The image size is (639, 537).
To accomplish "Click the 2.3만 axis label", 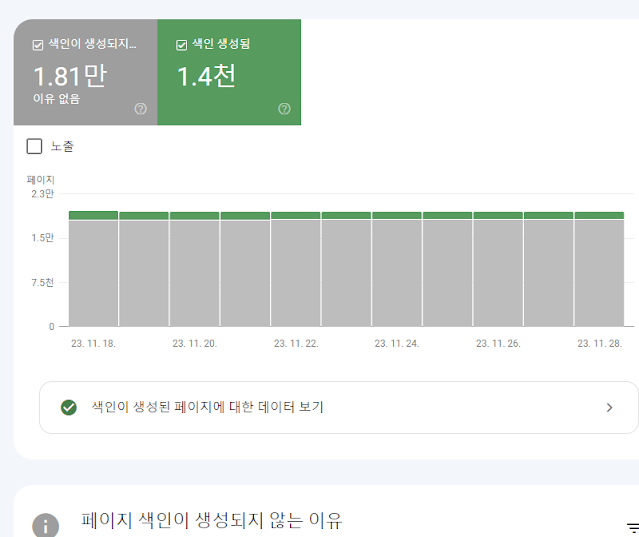I will (42, 194).
